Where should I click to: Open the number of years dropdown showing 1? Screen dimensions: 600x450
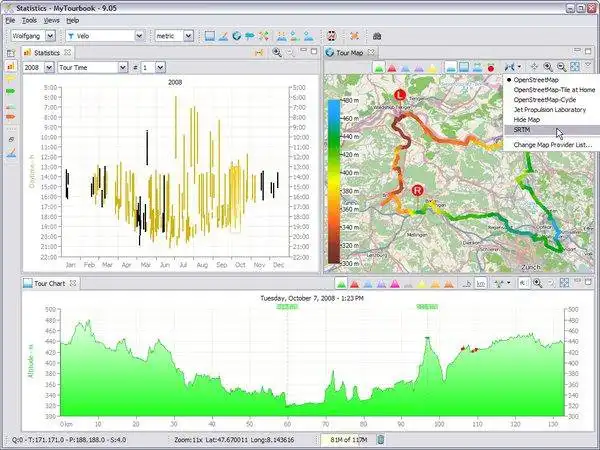[160, 68]
